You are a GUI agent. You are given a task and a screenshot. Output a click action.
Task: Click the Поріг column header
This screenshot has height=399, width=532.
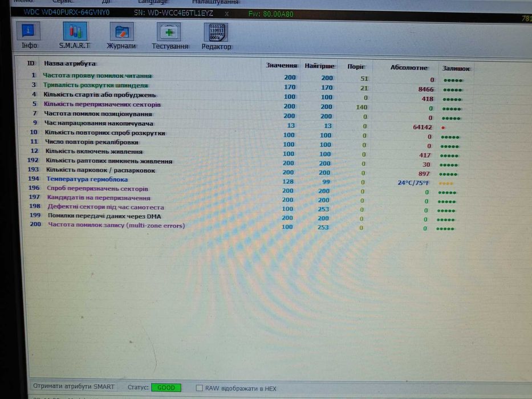(x=356, y=67)
